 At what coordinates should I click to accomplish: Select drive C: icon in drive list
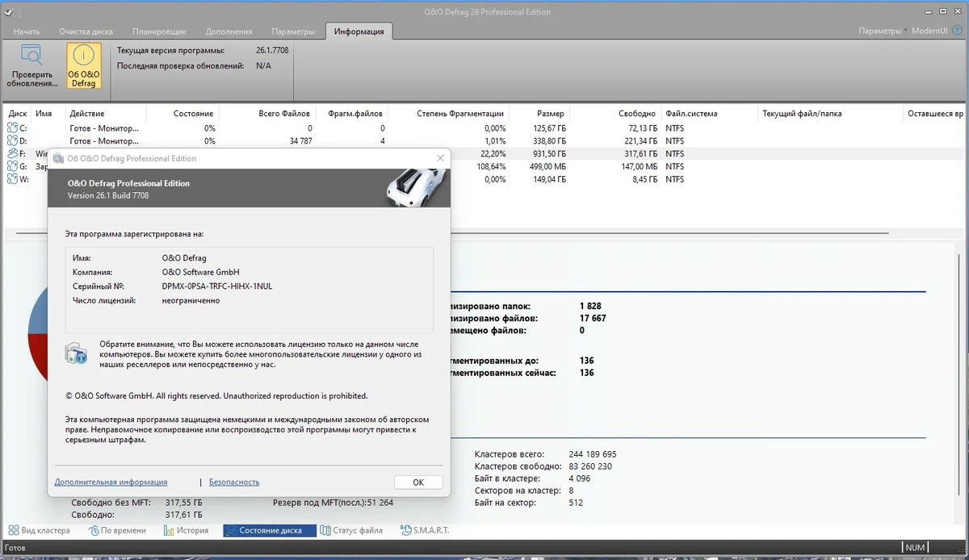coord(13,127)
